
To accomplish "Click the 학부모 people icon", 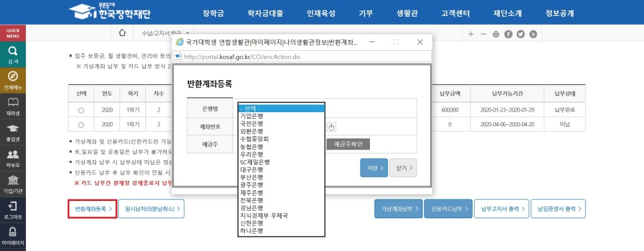I will (x=13, y=154).
